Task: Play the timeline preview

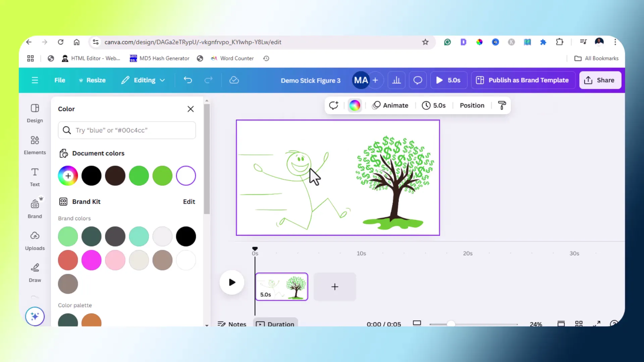Action: [x=232, y=282]
